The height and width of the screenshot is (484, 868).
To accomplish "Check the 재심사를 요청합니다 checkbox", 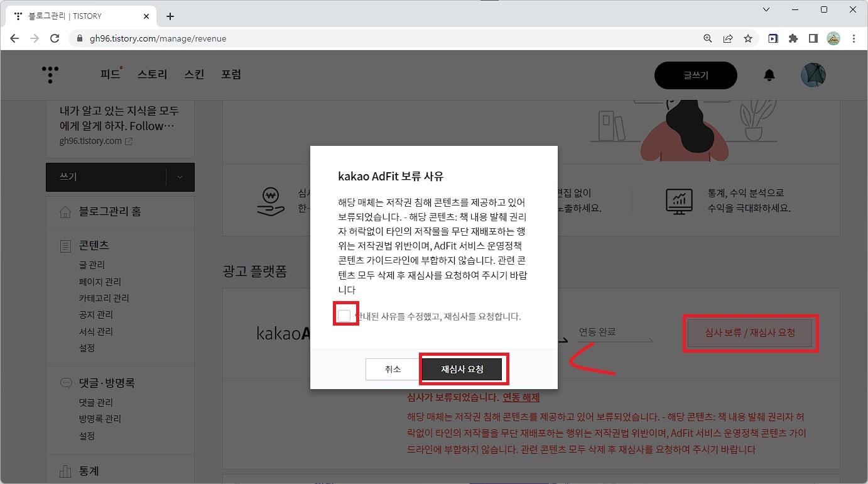I will [344, 316].
